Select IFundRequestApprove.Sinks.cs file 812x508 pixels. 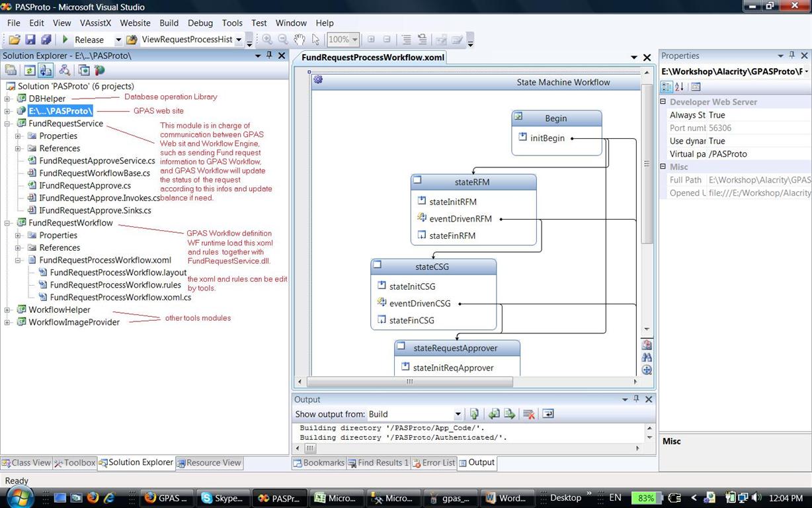[x=95, y=210]
